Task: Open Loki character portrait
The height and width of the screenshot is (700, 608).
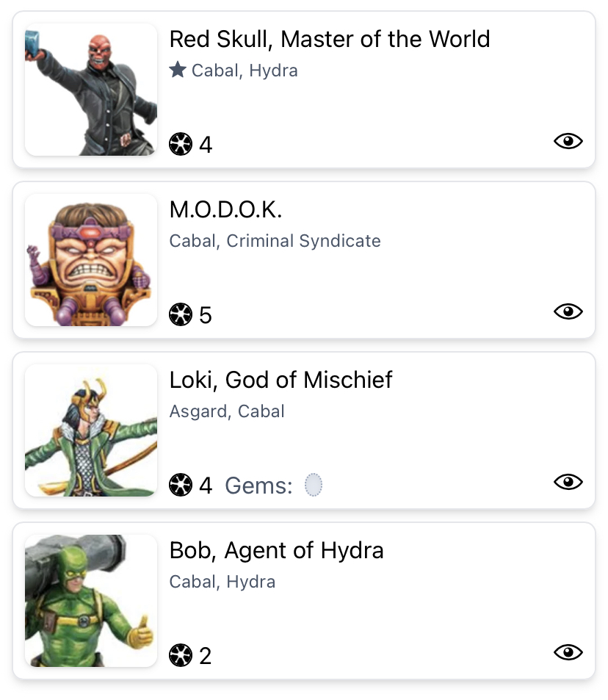Action: 91,430
